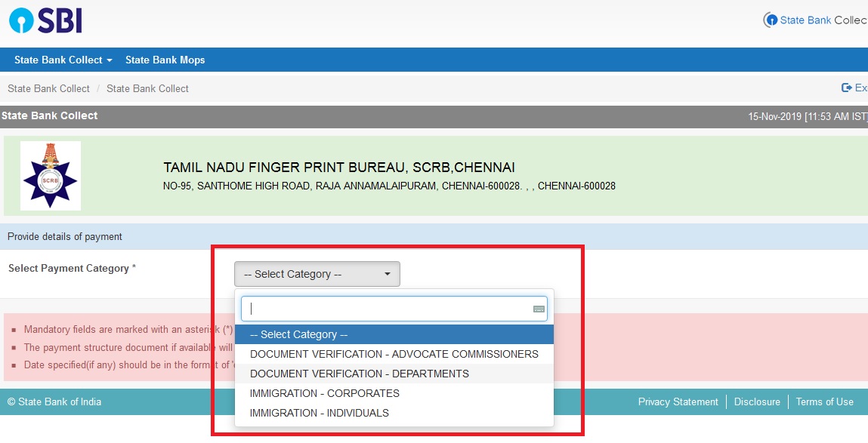
Task: Select Document Verification - Departments option
Action: coord(359,374)
